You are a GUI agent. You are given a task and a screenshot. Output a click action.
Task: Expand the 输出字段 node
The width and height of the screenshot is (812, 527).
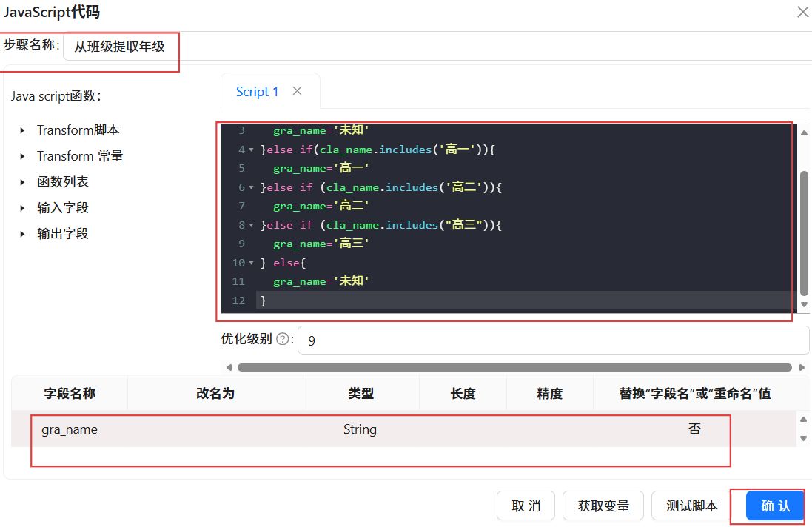22,234
